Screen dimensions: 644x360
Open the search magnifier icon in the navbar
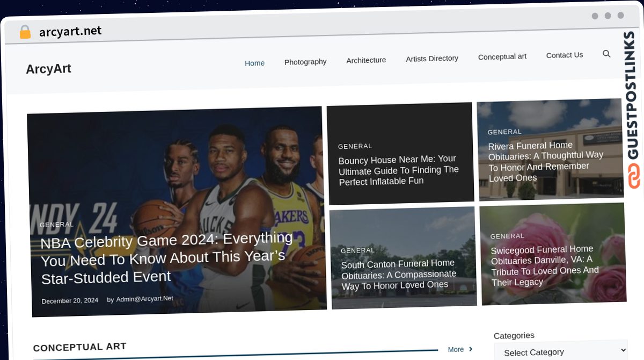[606, 54]
